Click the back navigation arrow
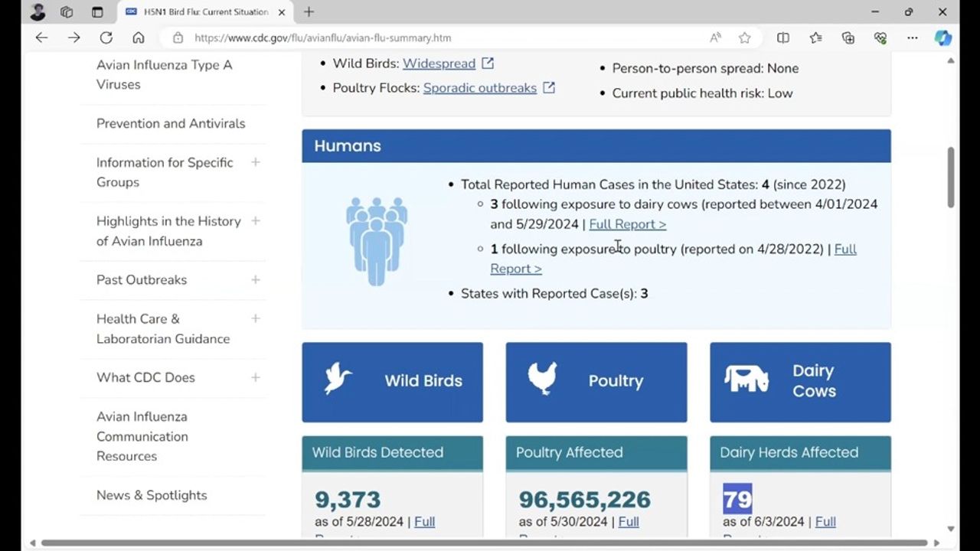This screenshot has width=980, height=551. click(41, 37)
